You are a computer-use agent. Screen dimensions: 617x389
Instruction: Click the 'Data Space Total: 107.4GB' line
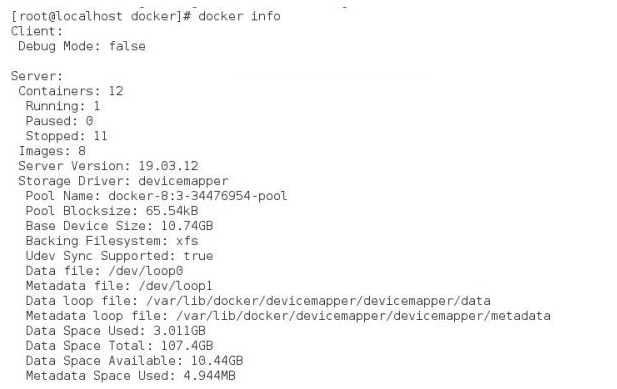pyautogui.click(x=120, y=346)
